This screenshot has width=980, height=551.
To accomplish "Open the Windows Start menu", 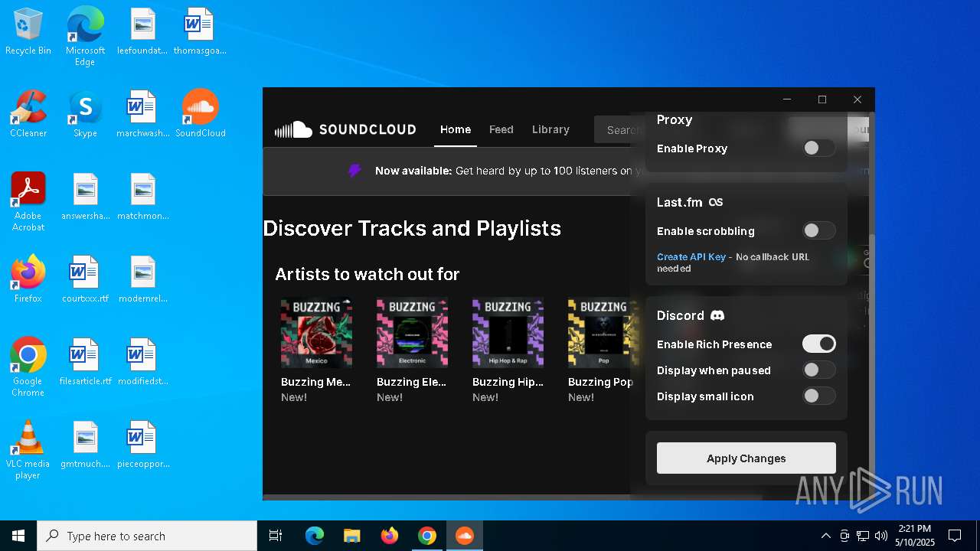I will click(x=18, y=536).
